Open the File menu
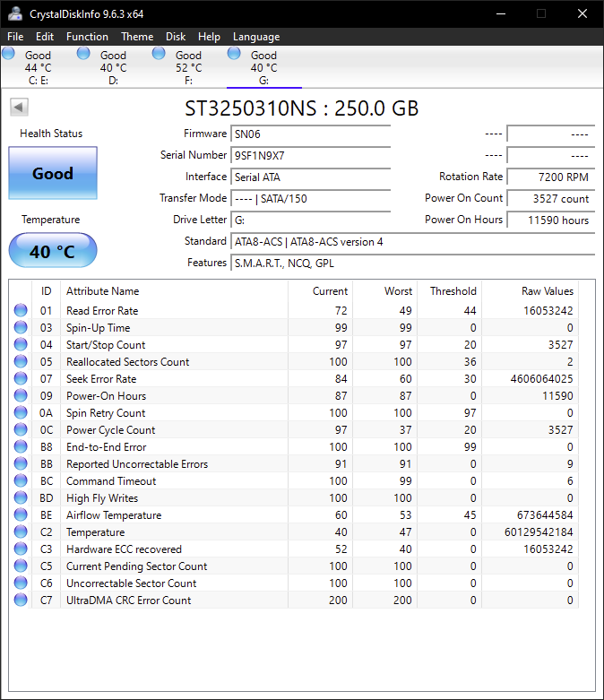The height and width of the screenshot is (700, 604). [x=15, y=37]
